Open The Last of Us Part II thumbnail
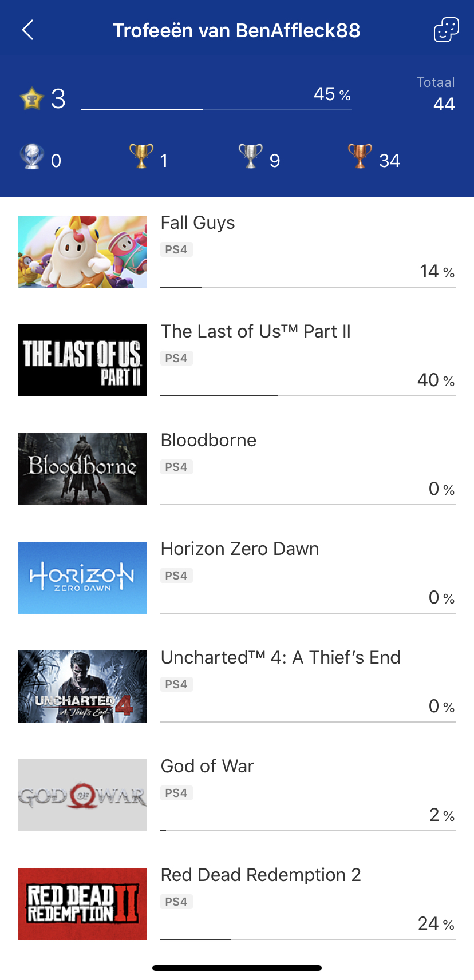The height and width of the screenshot is (980, 474). tap(82, 360)
